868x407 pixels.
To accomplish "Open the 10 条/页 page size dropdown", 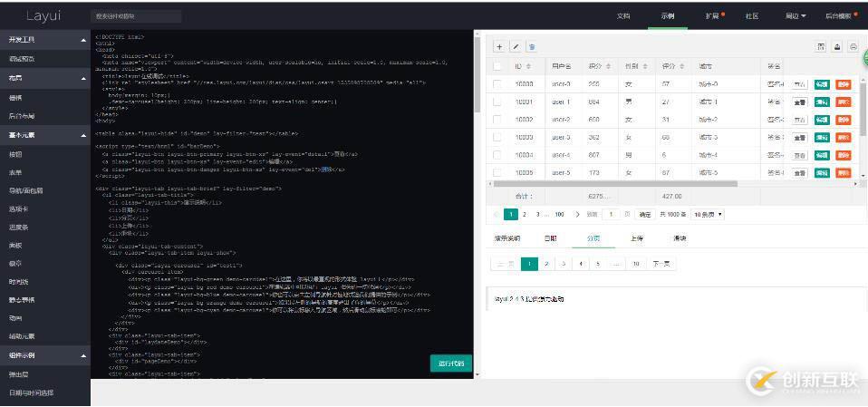I will [x=708, y=214].
